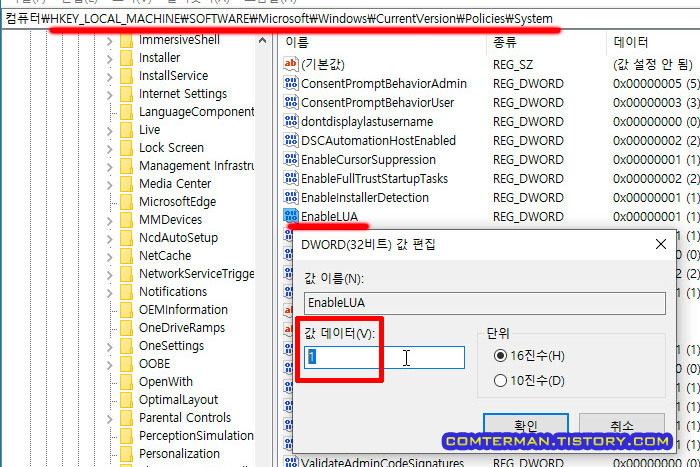Screen dimensions: 700x467
Task: Expand the Parental Controls tree node
Action: [x=110, y=419]
